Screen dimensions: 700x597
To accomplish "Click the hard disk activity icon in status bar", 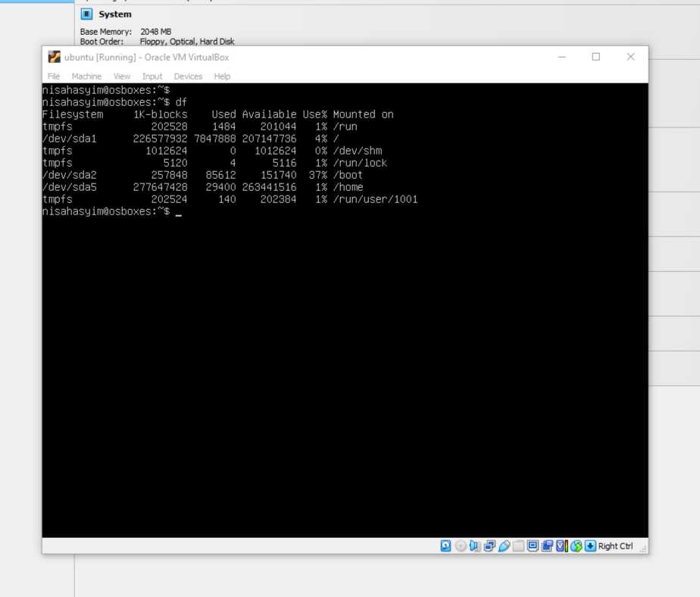I will click(445, 545).
